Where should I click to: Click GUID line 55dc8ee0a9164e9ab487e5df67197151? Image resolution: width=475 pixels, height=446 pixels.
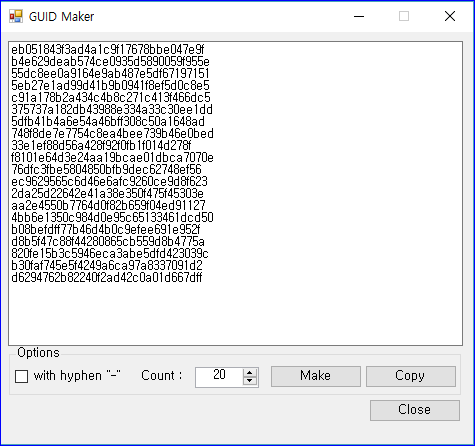[110, 74]
